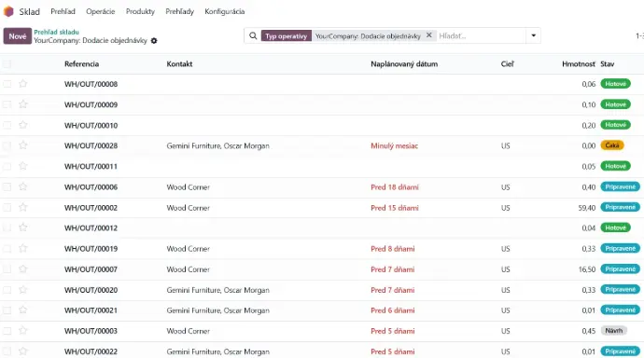644x358 pixels.
Task: Click the weight value 59,40
Action: point(586,208)
